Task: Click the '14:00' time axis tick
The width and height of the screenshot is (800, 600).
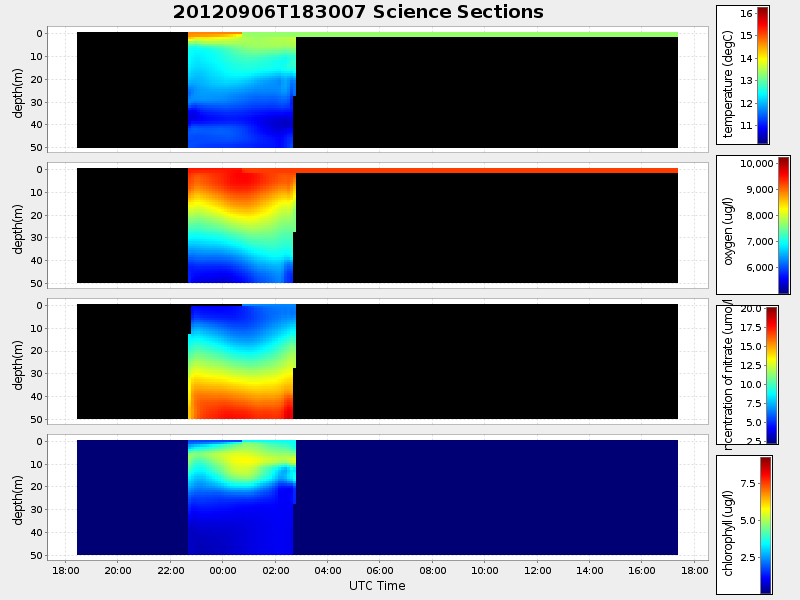Action: (x=590, y=570)
